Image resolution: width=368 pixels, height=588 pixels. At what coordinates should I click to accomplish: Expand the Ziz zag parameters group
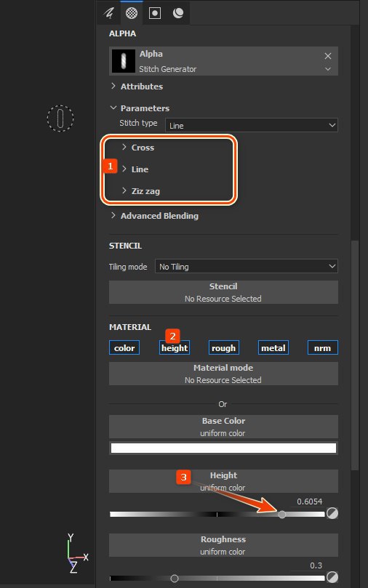point(124,191)
